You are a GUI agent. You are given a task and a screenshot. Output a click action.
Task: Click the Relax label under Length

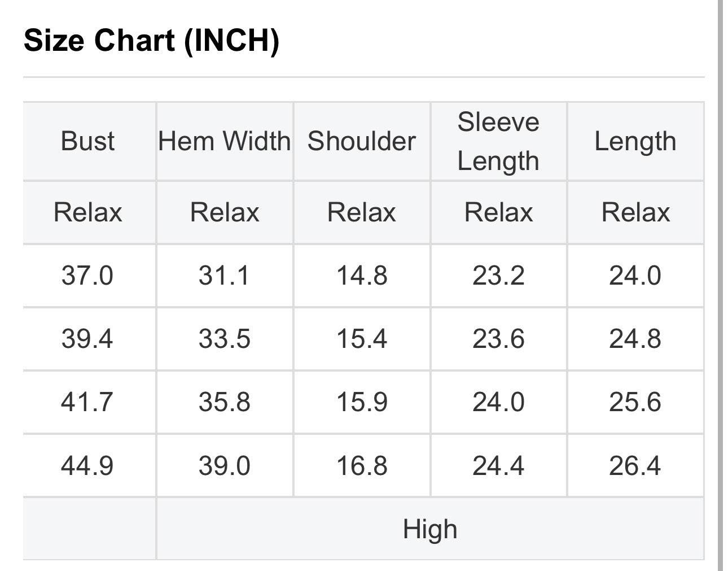635,212
